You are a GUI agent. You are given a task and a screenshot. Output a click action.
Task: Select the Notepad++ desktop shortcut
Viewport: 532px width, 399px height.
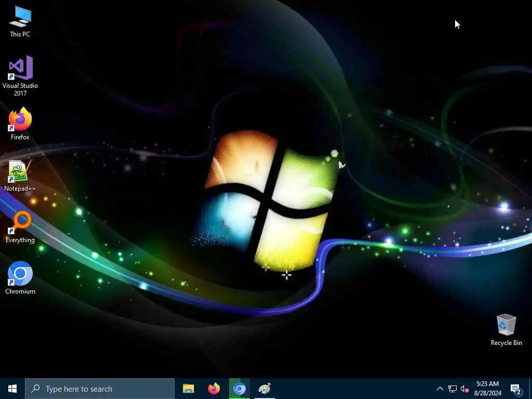pos(20,176)
